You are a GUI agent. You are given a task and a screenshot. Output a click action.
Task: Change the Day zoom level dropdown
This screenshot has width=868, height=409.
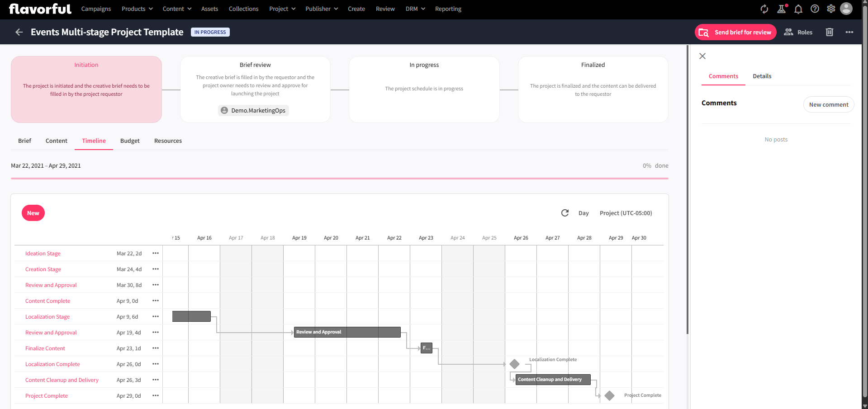tap(583, 213)
